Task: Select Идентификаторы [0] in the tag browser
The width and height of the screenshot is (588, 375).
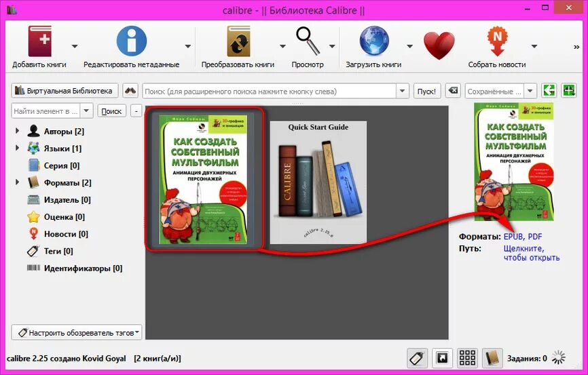Action: tap(83, 269)
